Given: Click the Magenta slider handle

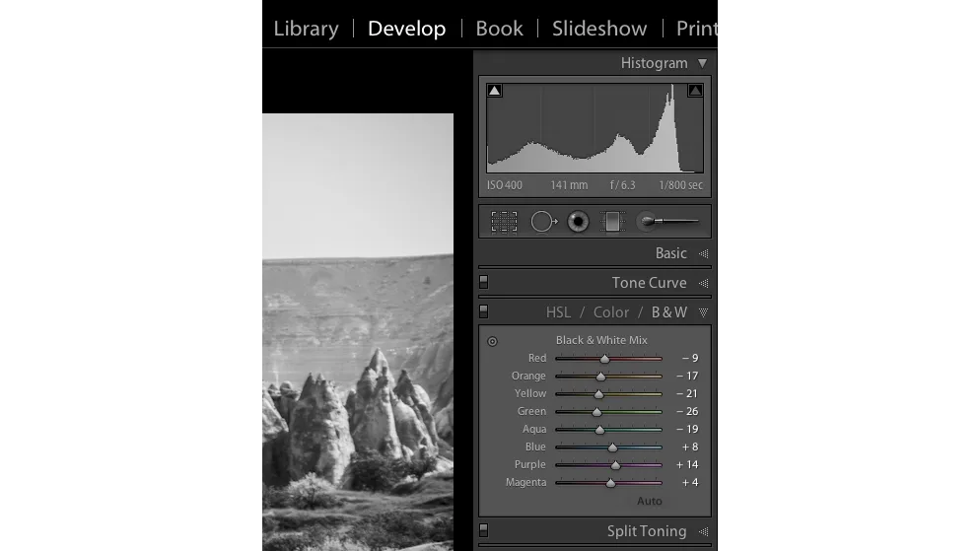Looking at the screenshot, I should pyautogui.click(x=610, y=484).
